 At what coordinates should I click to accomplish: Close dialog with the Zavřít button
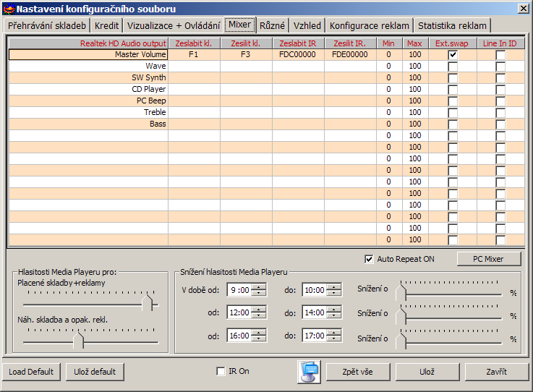pos(496,372)
